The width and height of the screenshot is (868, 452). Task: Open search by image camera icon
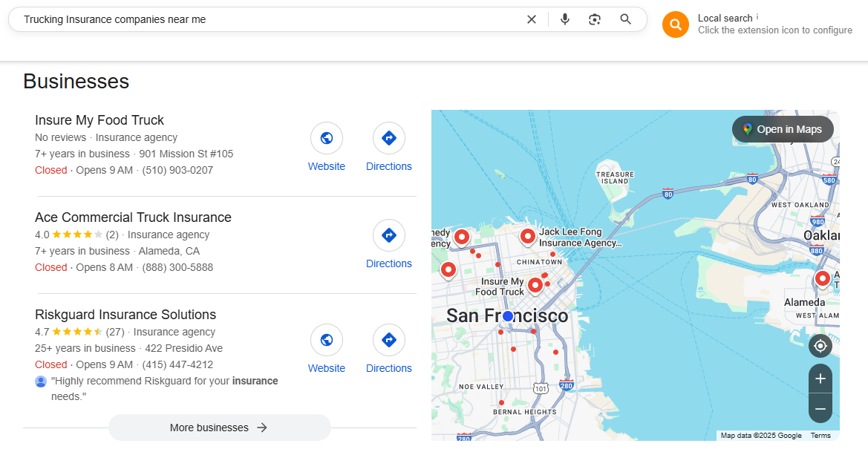pyautogui.click(x=595, y=19)
